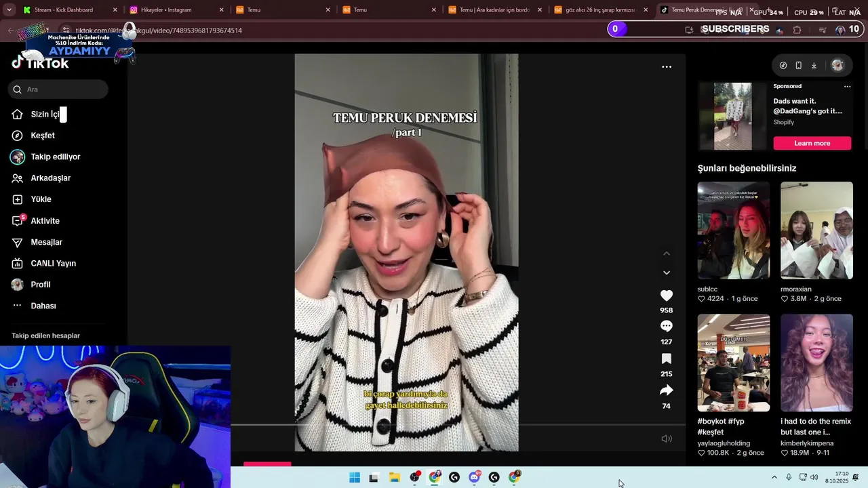Click the download desktop app icon

[x=814, y=65]
